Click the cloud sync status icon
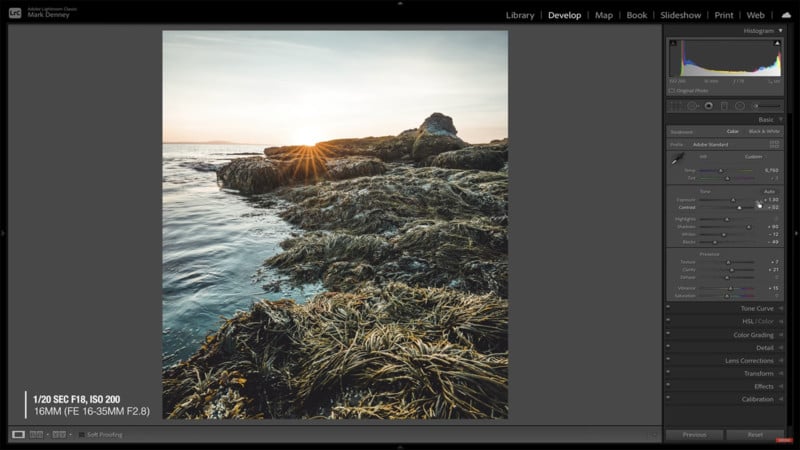 click(786, 15)
